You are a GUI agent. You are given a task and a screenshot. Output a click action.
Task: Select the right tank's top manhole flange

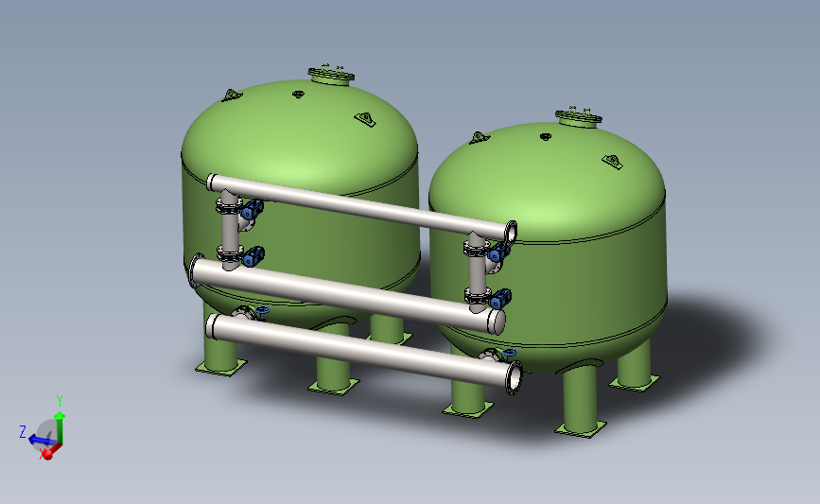(x=579, y=118)
